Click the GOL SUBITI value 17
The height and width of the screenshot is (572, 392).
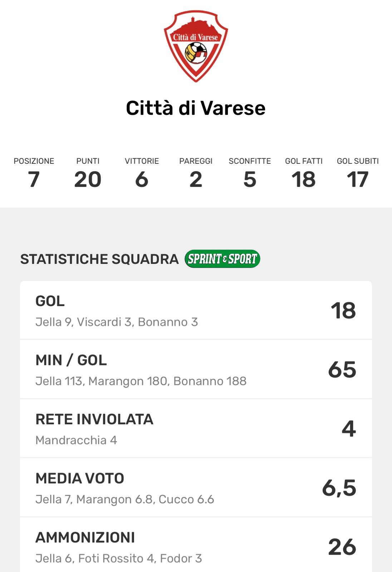tap(358, 179)
